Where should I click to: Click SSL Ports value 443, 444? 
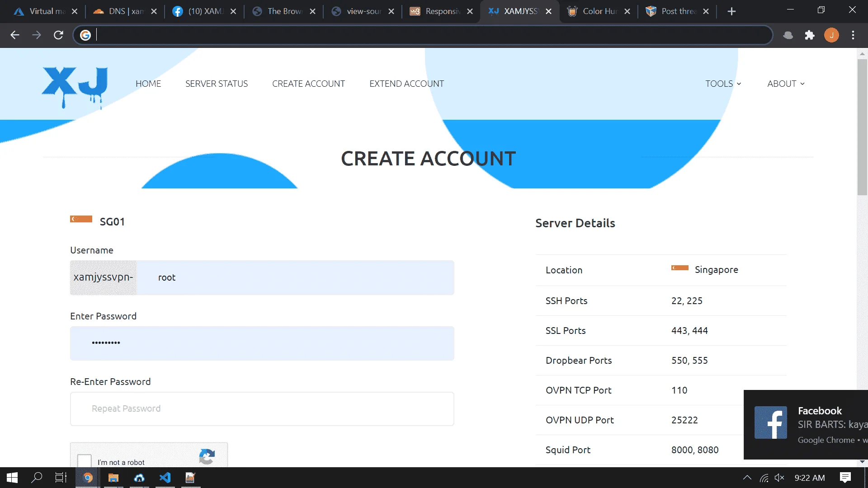[689, 331]
